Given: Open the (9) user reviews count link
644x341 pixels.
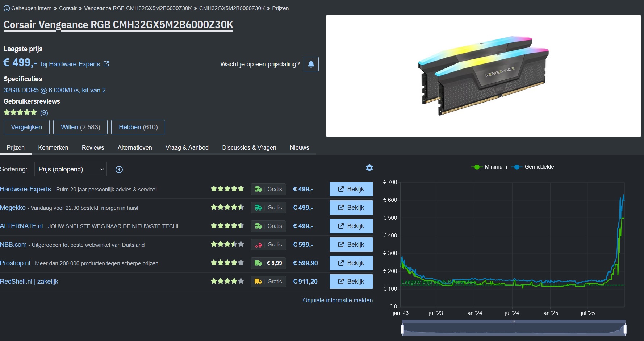Looking at the screenshot, I should [x=44, y=113].
